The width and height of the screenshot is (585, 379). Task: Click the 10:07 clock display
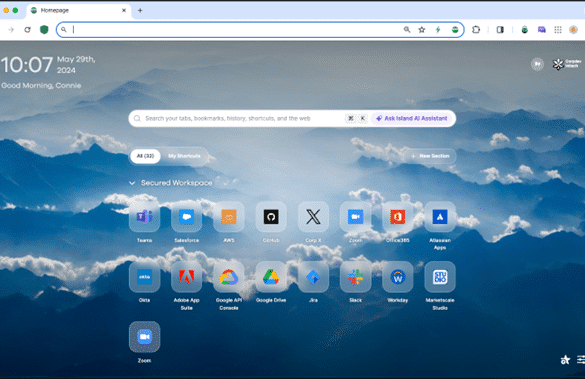27,65
